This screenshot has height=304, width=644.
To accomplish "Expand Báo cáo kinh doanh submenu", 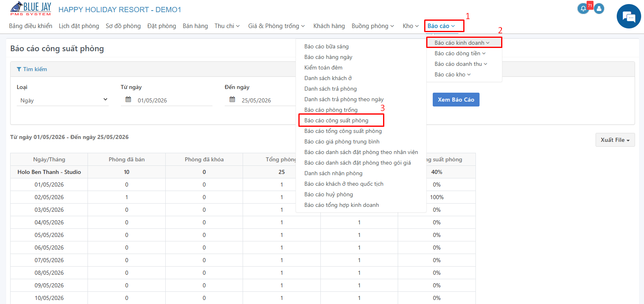I will 462,43.
